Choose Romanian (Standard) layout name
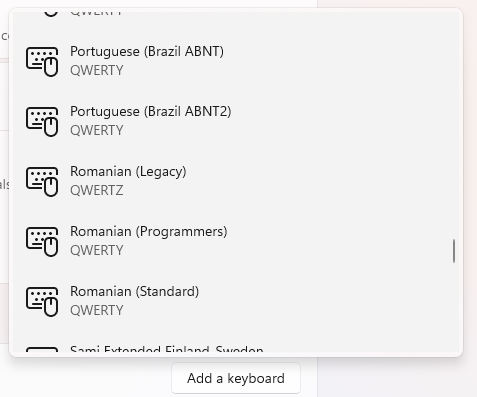This screenshot has height=397, width=477. [x=134, y=291]
